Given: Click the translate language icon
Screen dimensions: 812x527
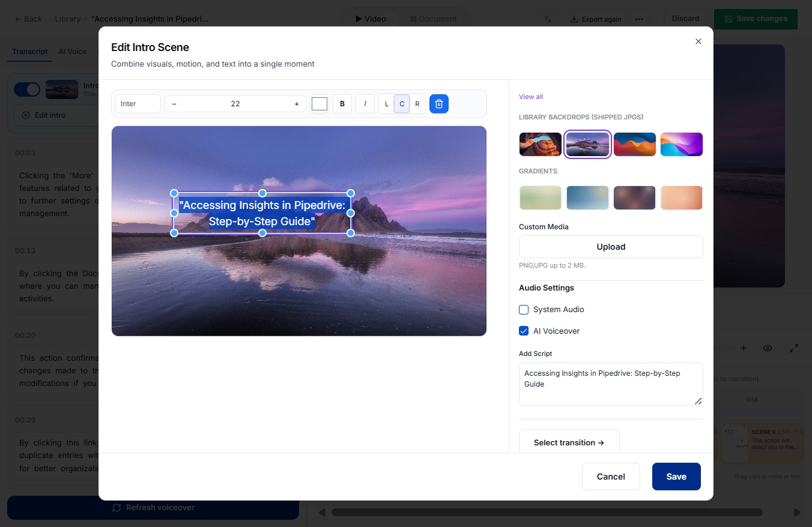Looking at the screenshot, I should (x=547, y=19).
